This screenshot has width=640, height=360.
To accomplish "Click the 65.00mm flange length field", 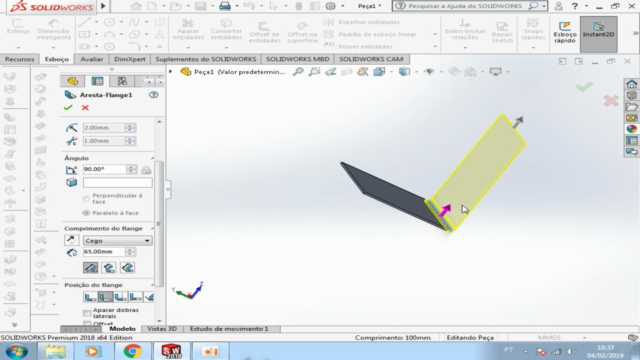I will pos(104,252).
